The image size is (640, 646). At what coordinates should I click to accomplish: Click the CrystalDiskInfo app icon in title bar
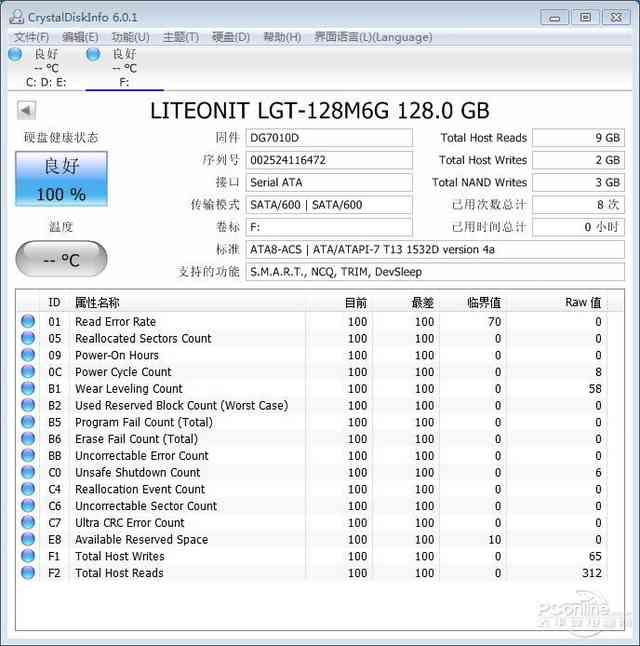(16, 17)
